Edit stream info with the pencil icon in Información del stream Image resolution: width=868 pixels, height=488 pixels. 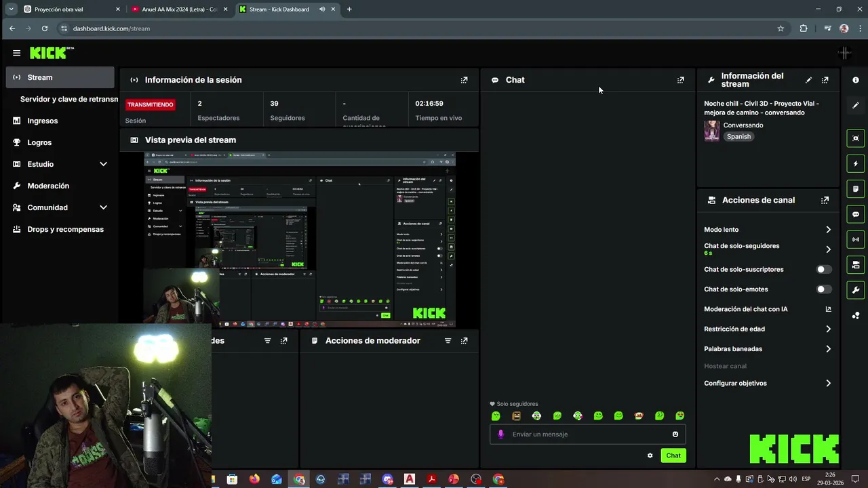tap(808, 80)
